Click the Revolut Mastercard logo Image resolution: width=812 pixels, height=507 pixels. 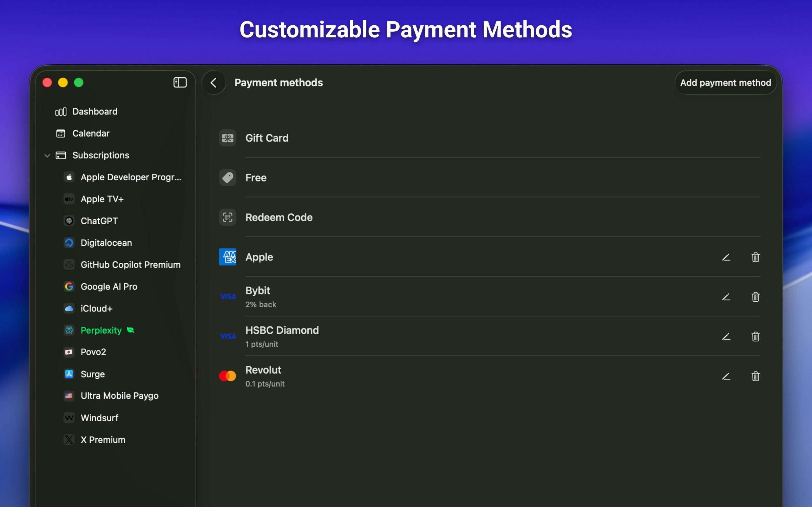tap(227, 376)
